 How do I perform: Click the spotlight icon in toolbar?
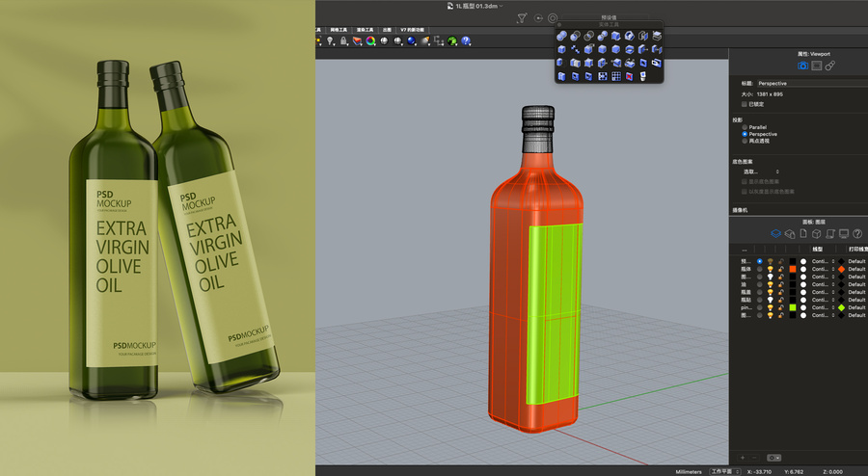[x=424, y=40]
